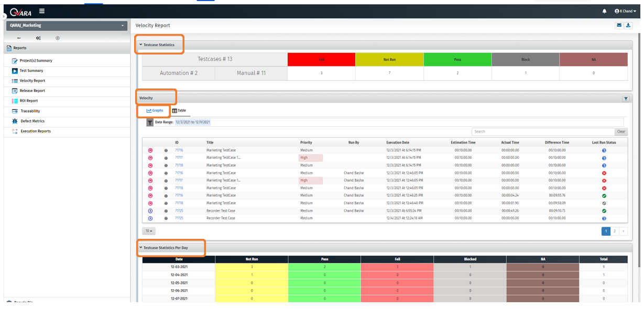Image resolution: width=644 pixels, height=309 pixels.
Task: Click date 12-03-2021 in per-day table
Action: click(179, 267)
